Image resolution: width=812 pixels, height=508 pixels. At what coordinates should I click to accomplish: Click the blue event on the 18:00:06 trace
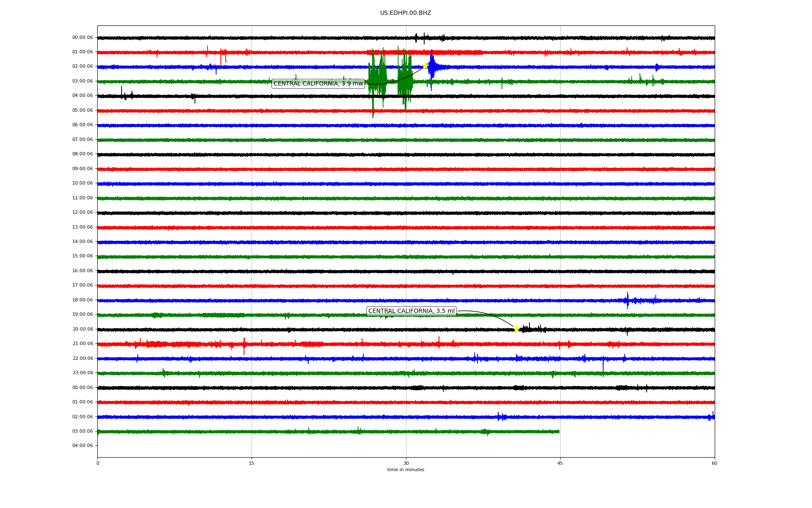(628, 300)
